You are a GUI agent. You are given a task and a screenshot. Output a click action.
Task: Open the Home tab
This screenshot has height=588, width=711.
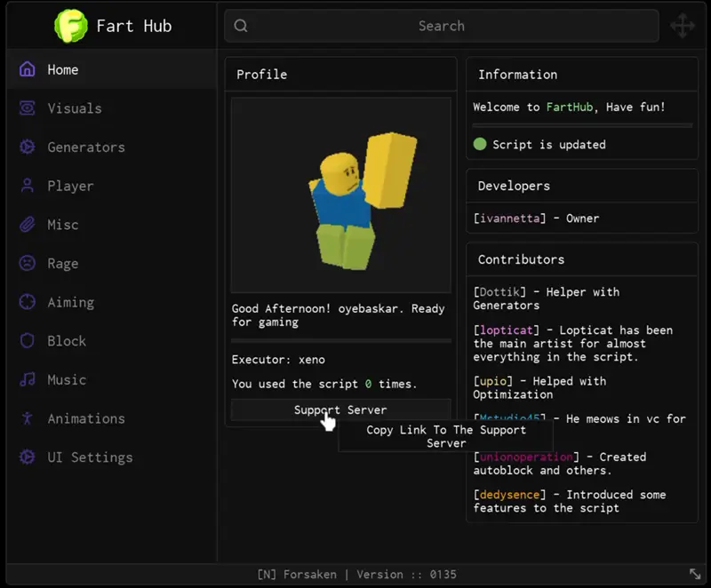[112, 69]
